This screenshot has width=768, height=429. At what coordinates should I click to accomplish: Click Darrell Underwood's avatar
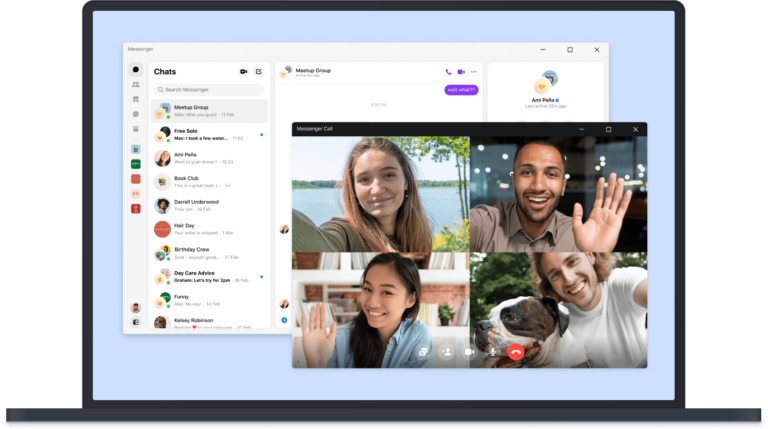162,206
